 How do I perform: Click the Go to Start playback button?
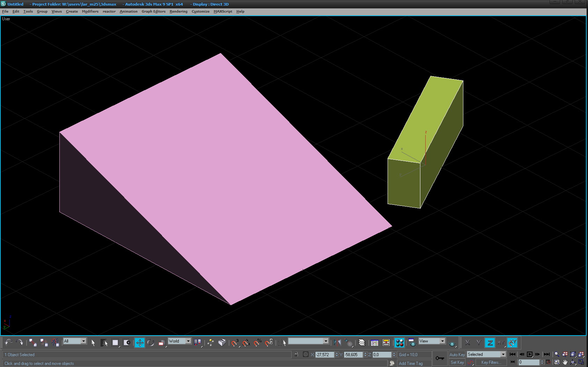pyautogui.click(x=513, y=354)
